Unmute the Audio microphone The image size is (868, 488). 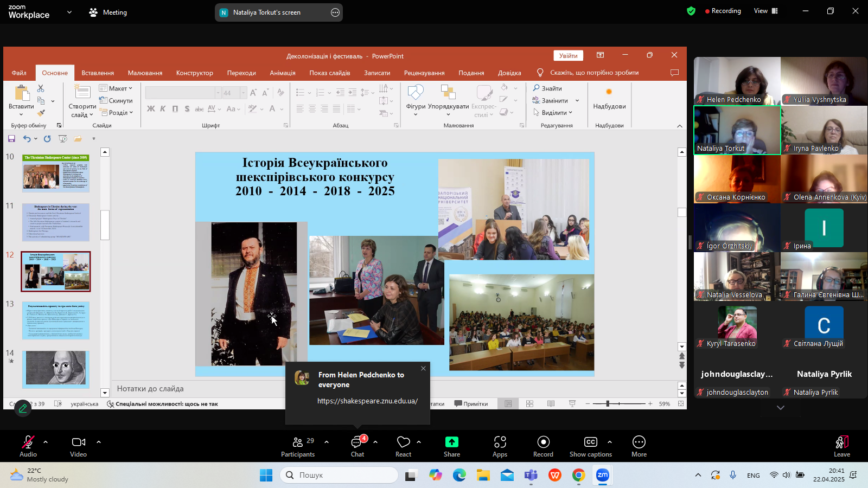28,442
